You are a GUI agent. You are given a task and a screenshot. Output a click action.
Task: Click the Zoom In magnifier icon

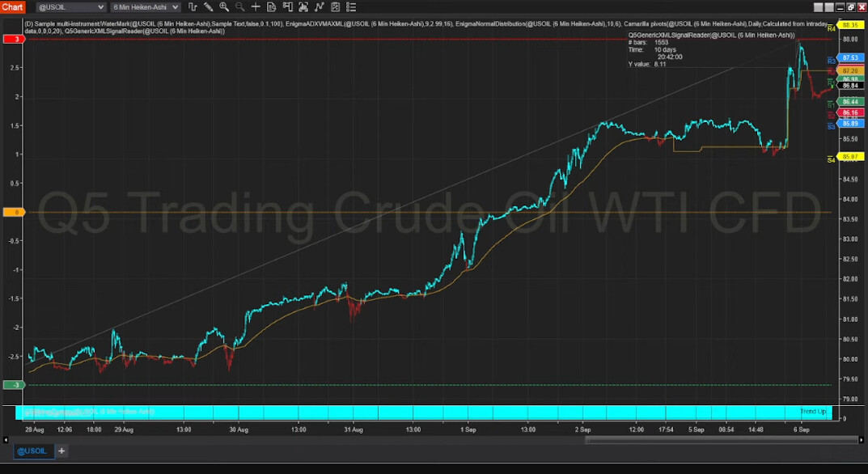[x=224, y=7]
